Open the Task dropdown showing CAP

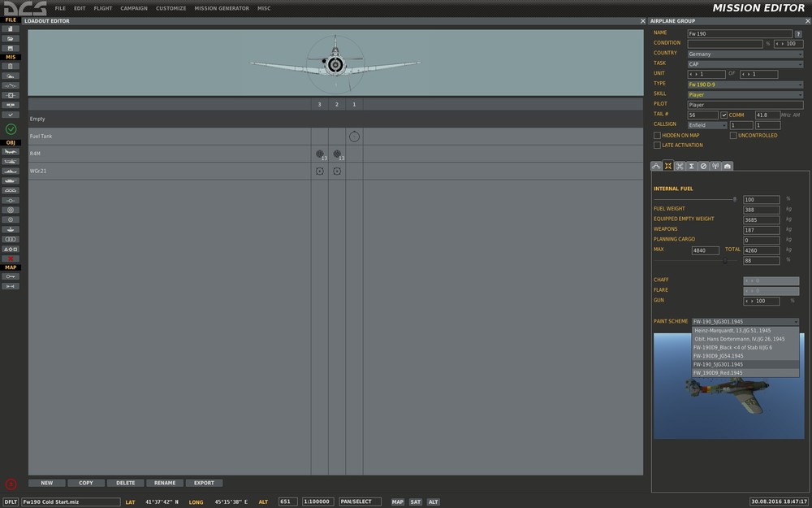745,64
